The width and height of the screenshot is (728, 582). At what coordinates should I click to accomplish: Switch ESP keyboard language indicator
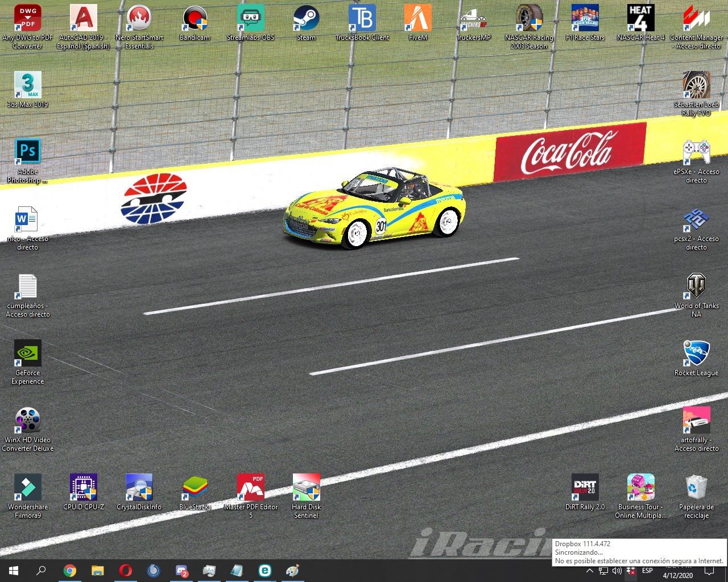[x=647, y=571]
